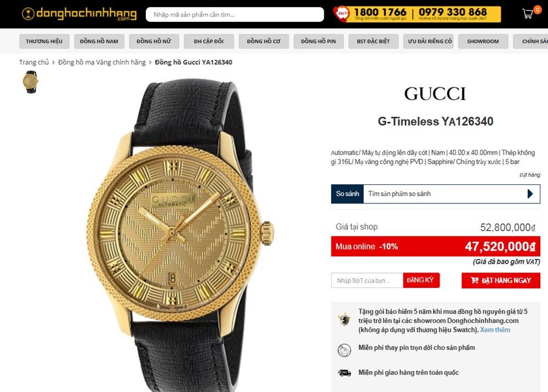Follow the Xem thêm link
The width and height of the screenshot is (548, 392).
(495, 329)
